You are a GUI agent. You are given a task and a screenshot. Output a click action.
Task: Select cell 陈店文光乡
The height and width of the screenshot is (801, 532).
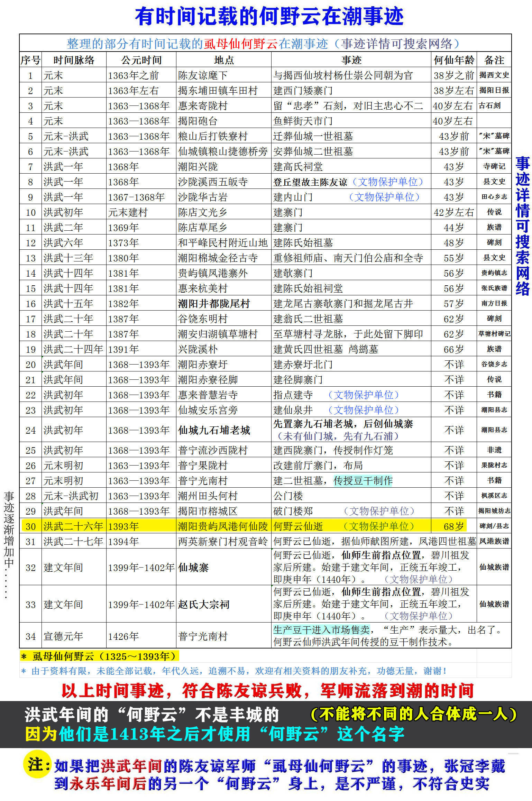point(224,212)
